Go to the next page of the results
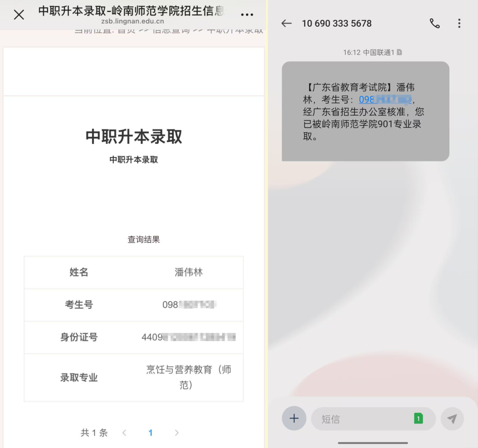This screenshot has width=478, height=448. [177, 433]
